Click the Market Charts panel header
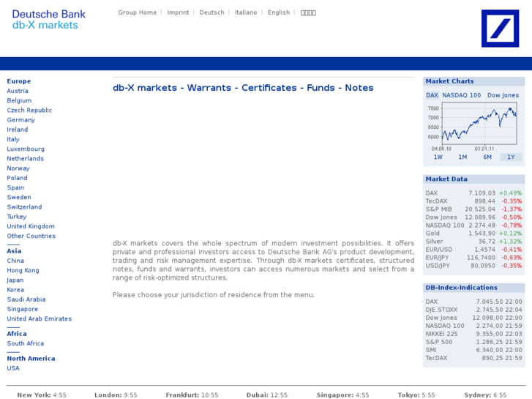Viewport: 532px width, 399px height. point(473,81)
